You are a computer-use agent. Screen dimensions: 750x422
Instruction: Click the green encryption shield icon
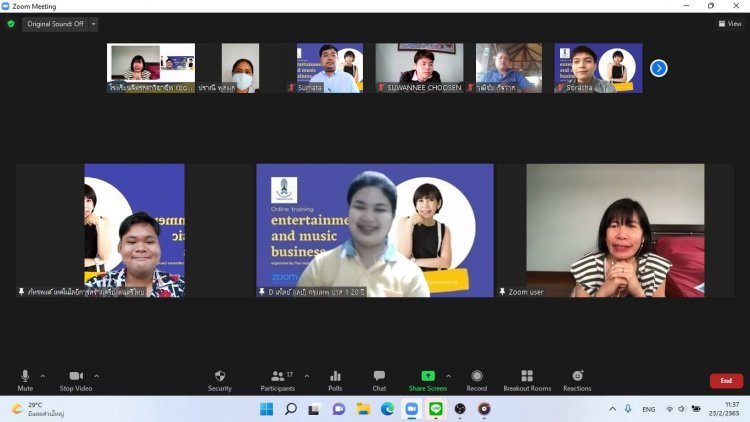(x=11, y=23)
